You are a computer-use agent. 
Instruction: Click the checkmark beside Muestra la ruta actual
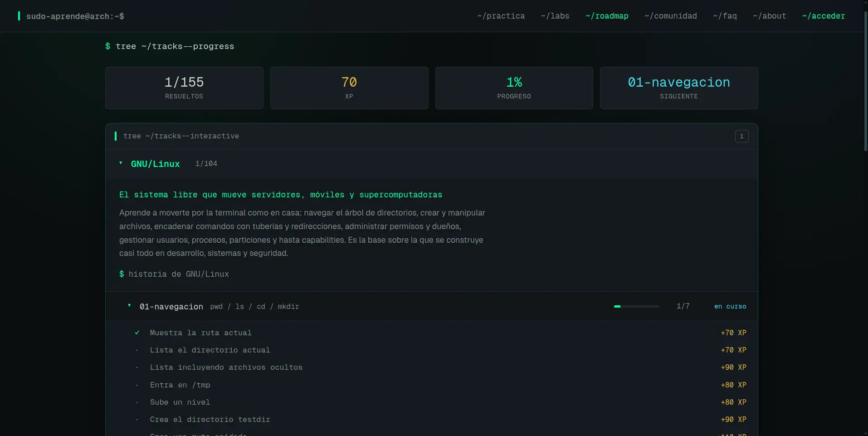pos(137,333)
